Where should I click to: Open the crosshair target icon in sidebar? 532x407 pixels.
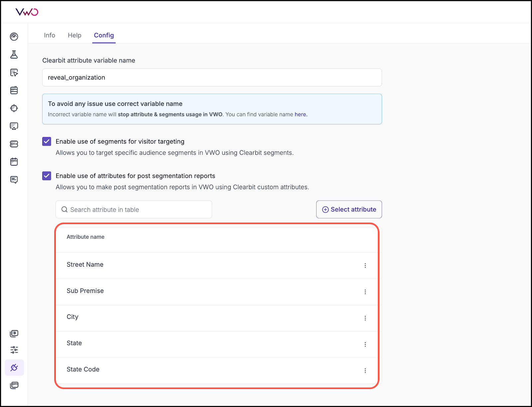14,108
